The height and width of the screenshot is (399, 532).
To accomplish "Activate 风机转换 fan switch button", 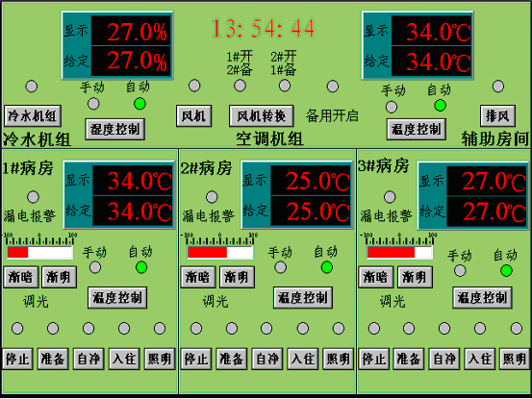I will 262,116.
